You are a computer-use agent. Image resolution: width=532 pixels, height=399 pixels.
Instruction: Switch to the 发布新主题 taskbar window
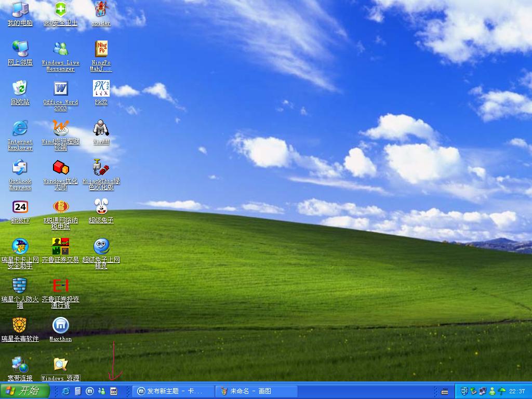coord(174,391)
